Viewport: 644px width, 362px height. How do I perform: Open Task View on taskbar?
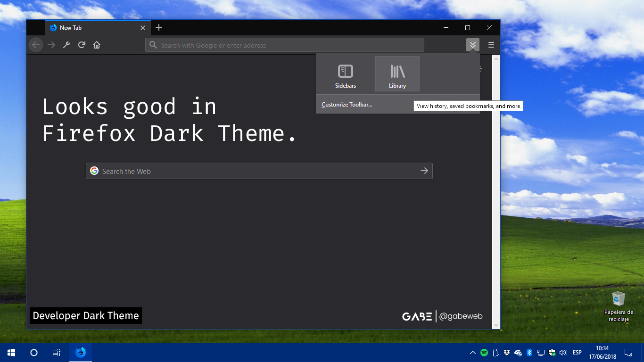(x=56, y=353)
